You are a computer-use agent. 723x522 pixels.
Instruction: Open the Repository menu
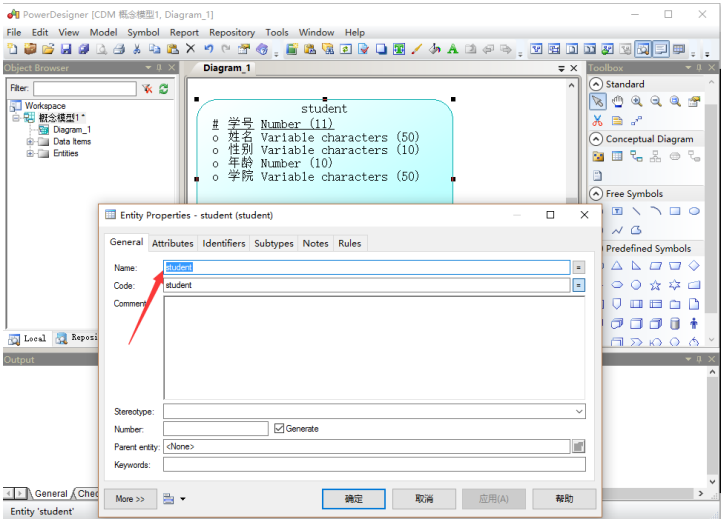pyautogui.click(x=232, y=32)
